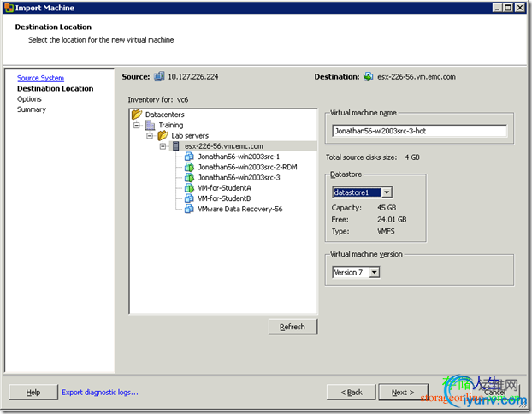Click the Help button
The width and height of the screenshot is (532, 414).
(x=33, y=393)
